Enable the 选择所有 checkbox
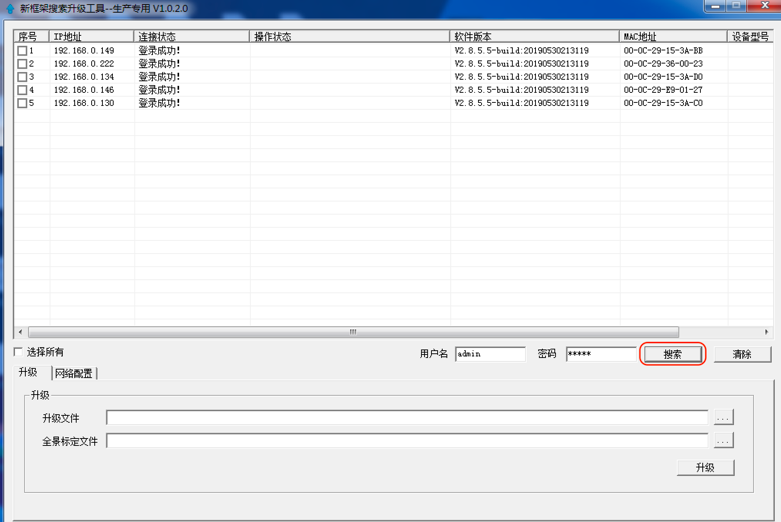This screenshot has width=781, height=522. click(18, 352)
